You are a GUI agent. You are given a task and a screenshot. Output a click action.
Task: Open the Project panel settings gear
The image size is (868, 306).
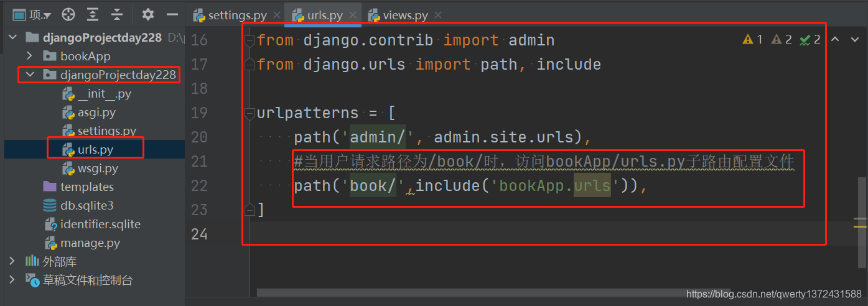coord(147,14)
